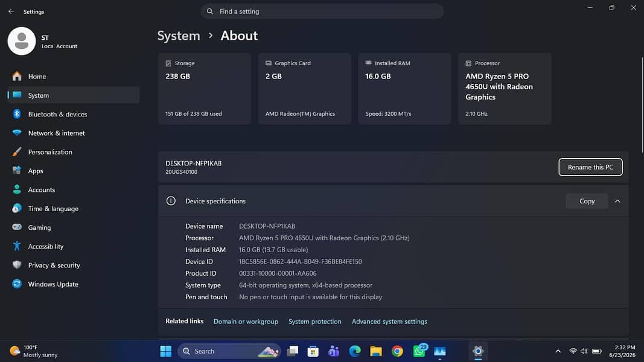The width and height of the screenshot is (644, 362).
Task: Open Network & internet settings
Action: (74, 133)
